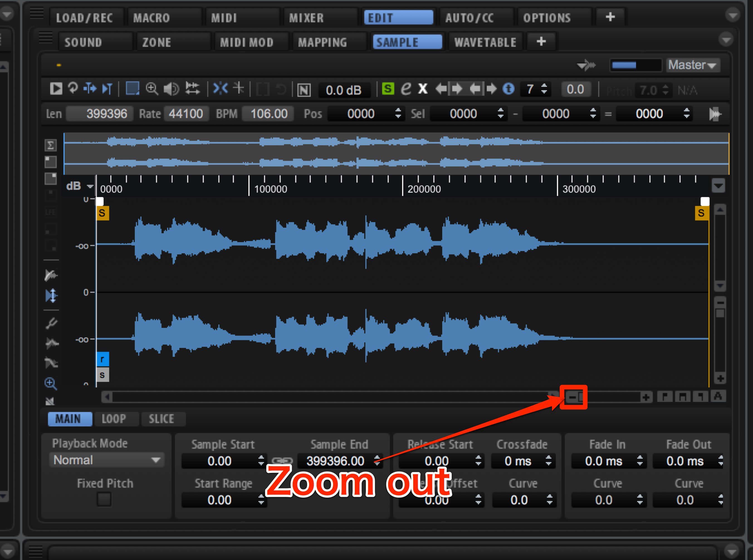Image resolution: width=753 pixels, height=560 pixels.
Task: Click the horizontal scrollbar left arrow
Action: [107, 397]
